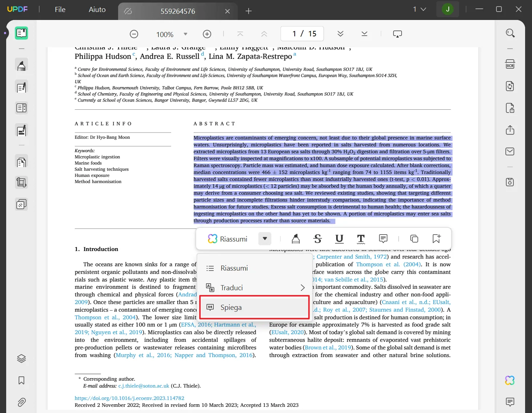Open Reader mode in left sidebar
The height and width of the screenshot is (413, 532).
tap(21, 33)
